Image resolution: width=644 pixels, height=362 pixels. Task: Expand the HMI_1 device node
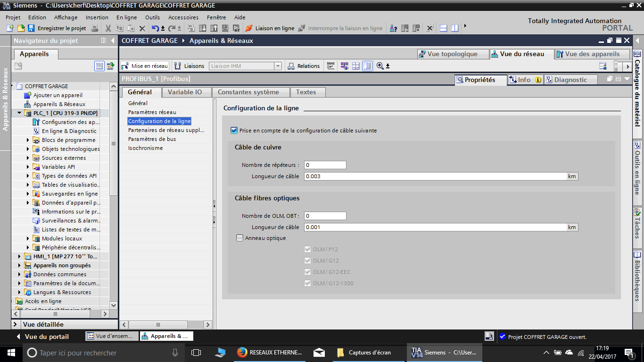click(19, 256)
